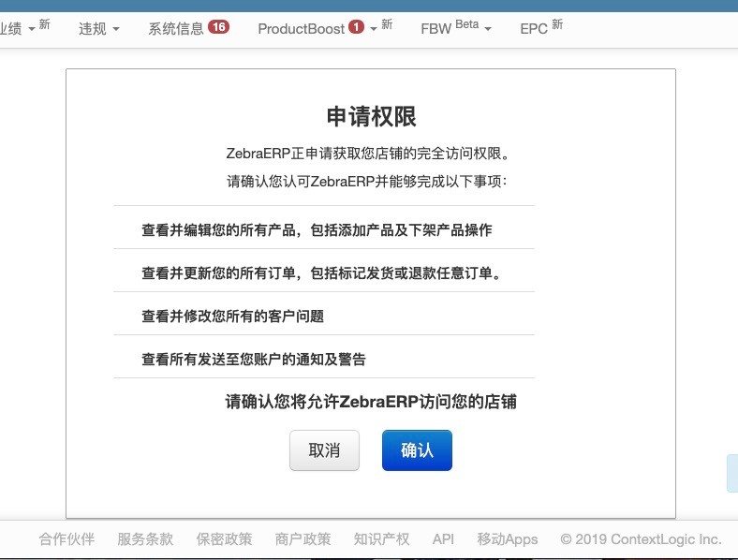Open the 业绩 menu at left edge
Viewport: 738px width, 560px height.
[23, 29]
